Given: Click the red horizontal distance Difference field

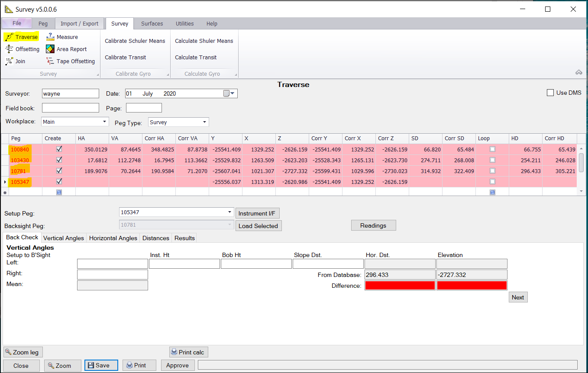Looking at the screenshot, I should point(400,286).
